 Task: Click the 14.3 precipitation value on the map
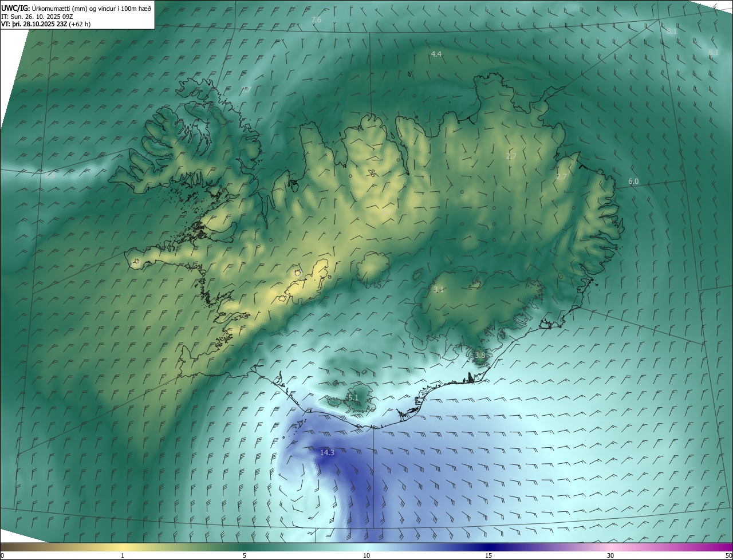(x=327, y=452)
